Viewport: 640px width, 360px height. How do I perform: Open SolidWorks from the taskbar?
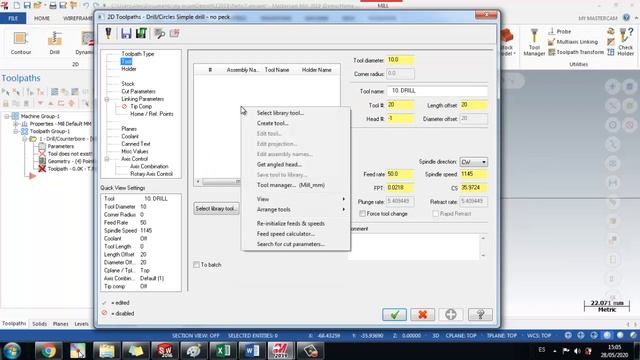164,351
